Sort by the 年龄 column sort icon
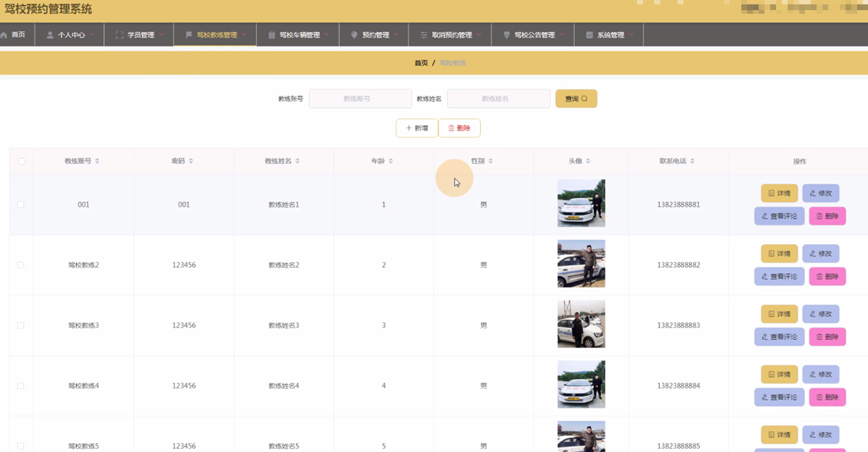The image size is (868, 452). [x=391, y=162]
